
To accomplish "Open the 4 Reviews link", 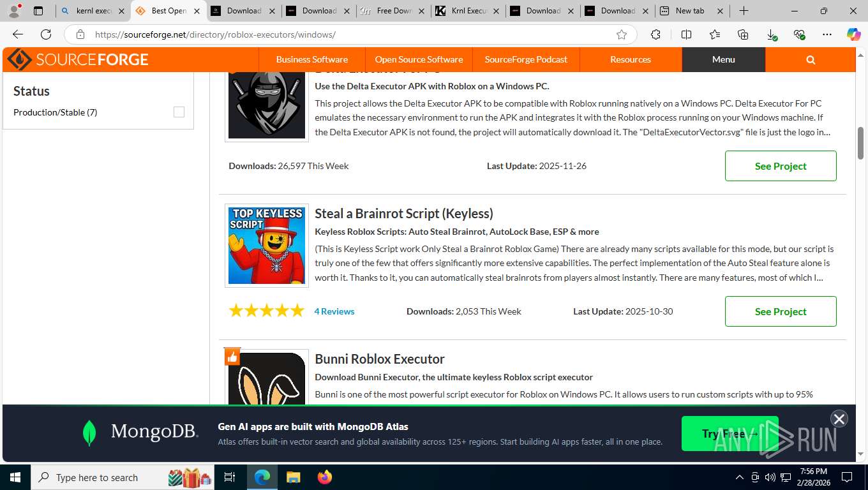I will 334,311.
